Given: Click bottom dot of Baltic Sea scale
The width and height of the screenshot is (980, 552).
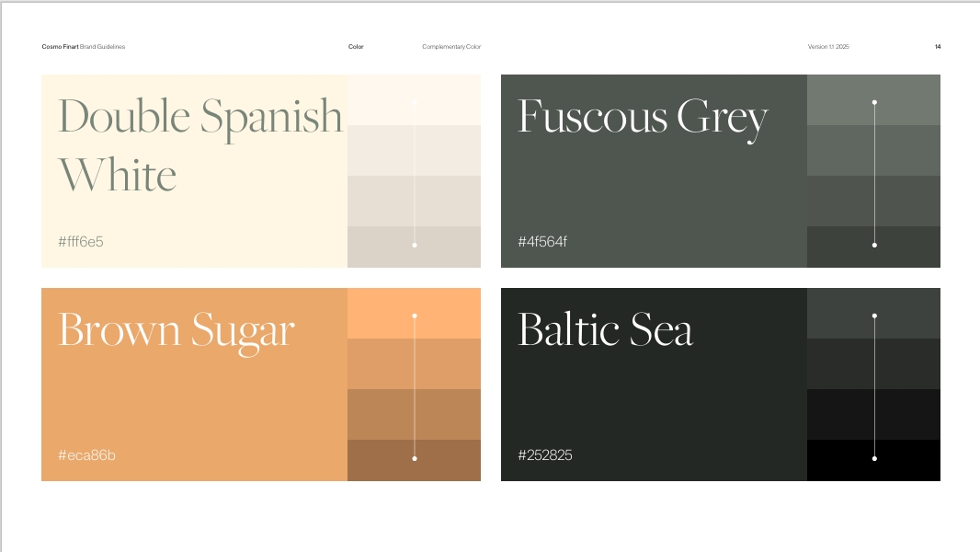Looking at the screenshot, I should tap(874, 458).
